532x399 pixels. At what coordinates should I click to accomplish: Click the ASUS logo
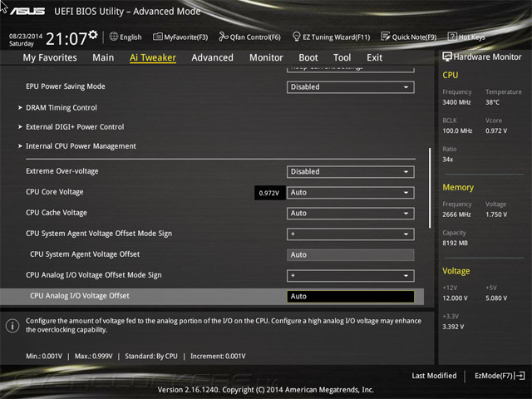(27, 11)
